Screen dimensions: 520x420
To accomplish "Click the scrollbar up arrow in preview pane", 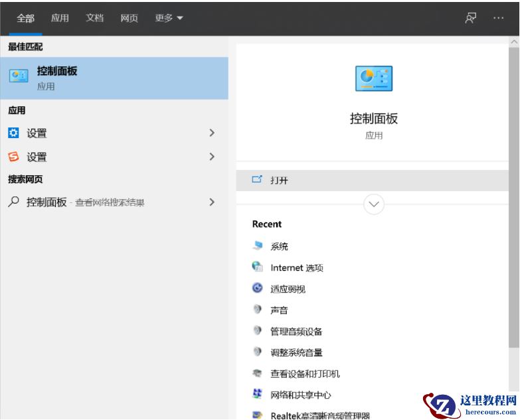I will pyautogui.click(x=514, y=42).
